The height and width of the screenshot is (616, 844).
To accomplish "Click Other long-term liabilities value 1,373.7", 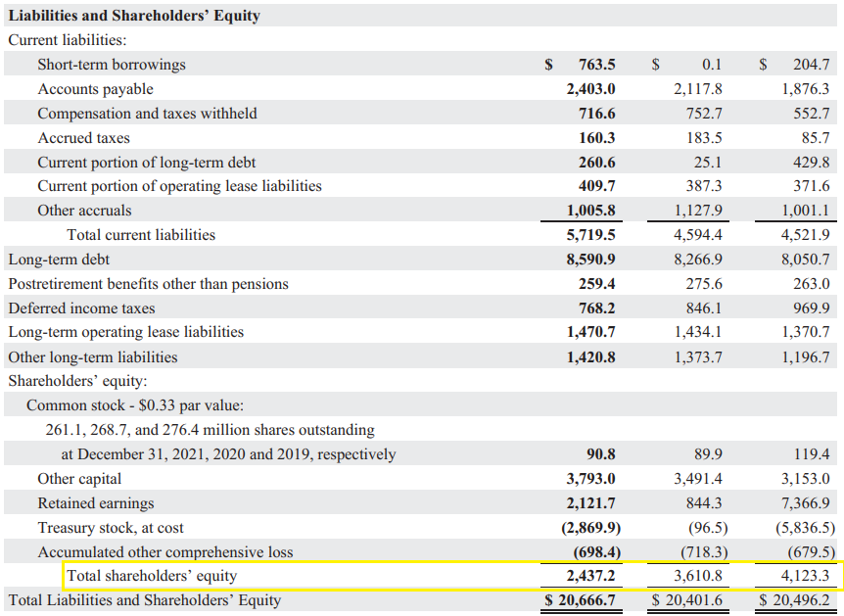I will [698, 356].
